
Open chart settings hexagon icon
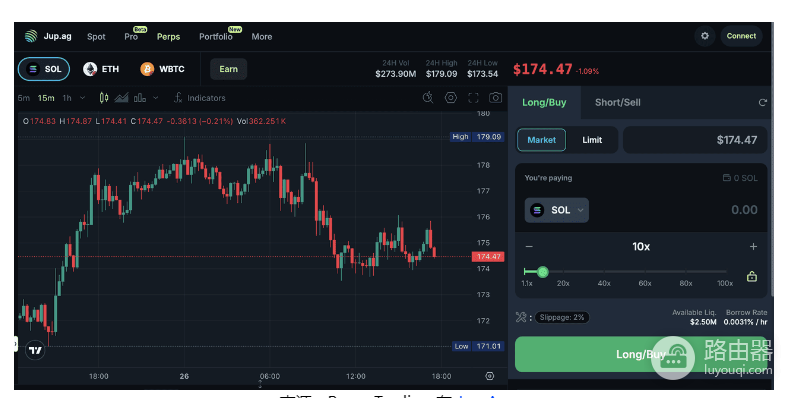click(450, 98)
